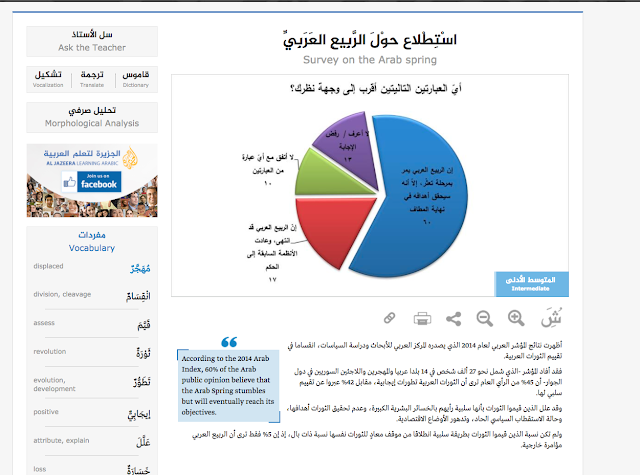The image size is (640, 475).
Task: Click the Arabic article title
Action: coord(370,40)
